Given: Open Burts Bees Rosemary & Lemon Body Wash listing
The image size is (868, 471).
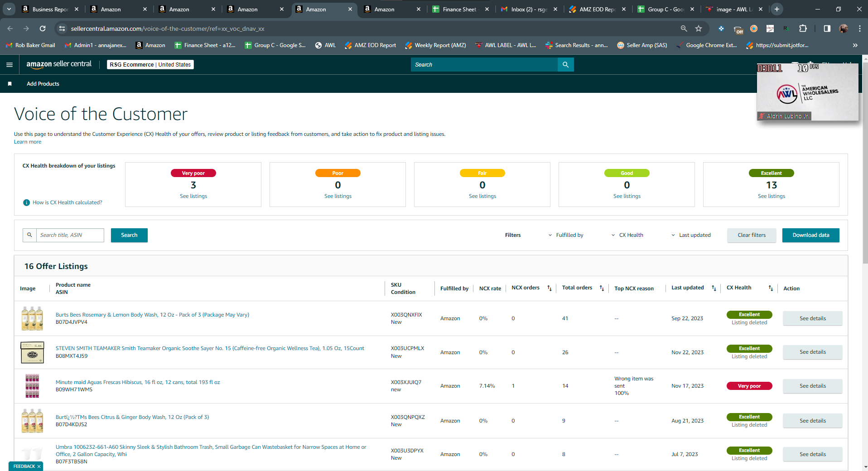Looking at the screenshot, I should (152, 315).
